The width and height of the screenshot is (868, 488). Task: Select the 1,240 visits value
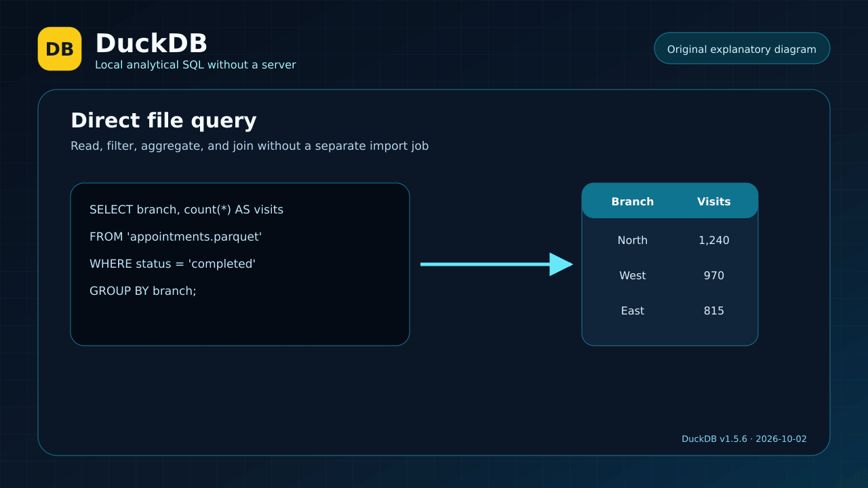714,240
